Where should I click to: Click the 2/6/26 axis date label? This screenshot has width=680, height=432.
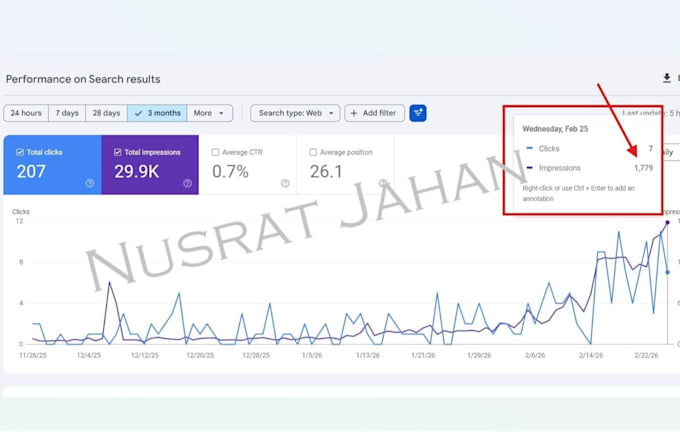pos(535,355)
